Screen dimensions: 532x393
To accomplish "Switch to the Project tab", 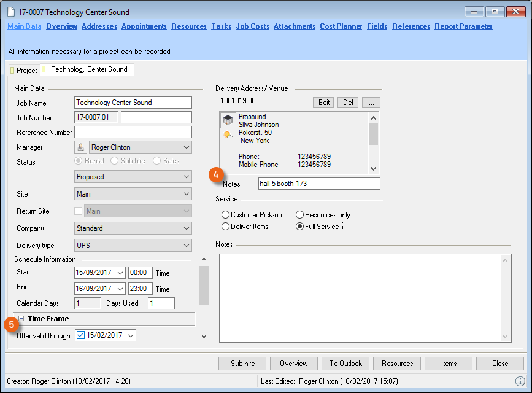I will click(x=23, y=71).
